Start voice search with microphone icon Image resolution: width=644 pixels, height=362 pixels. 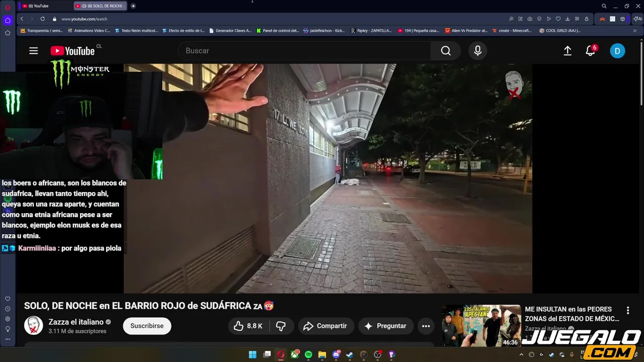click(477, 51)
